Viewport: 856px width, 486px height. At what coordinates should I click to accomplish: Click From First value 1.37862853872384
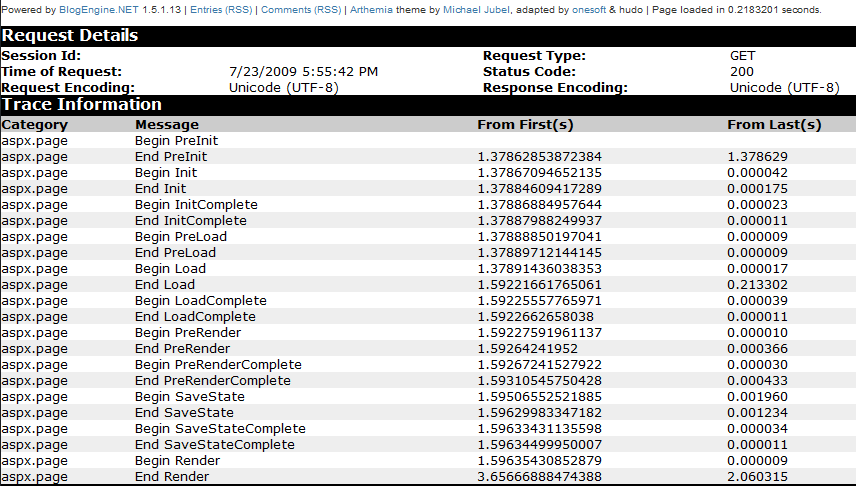point(539,157)
